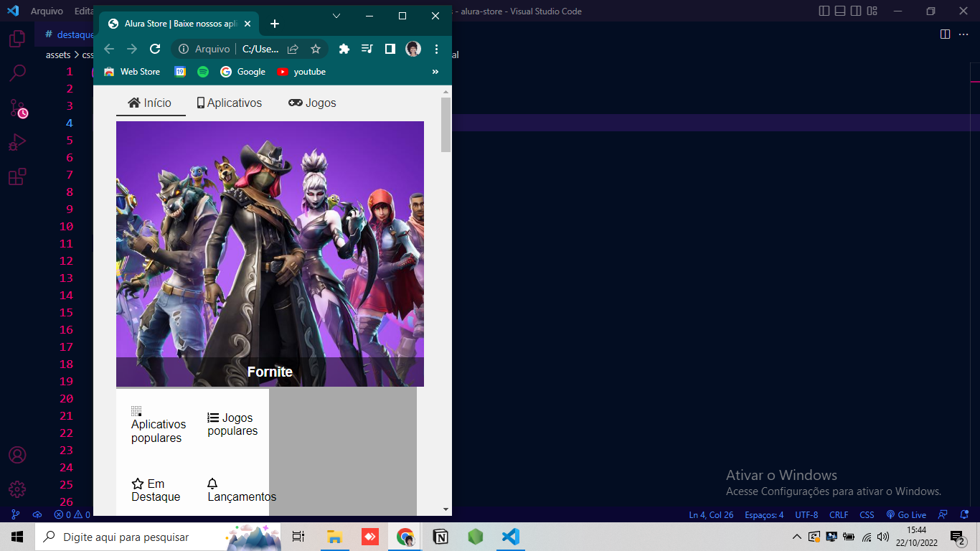Screen dimensions: 980x551
Task: Open the Search view in VS Code
Action: (17, 72)
